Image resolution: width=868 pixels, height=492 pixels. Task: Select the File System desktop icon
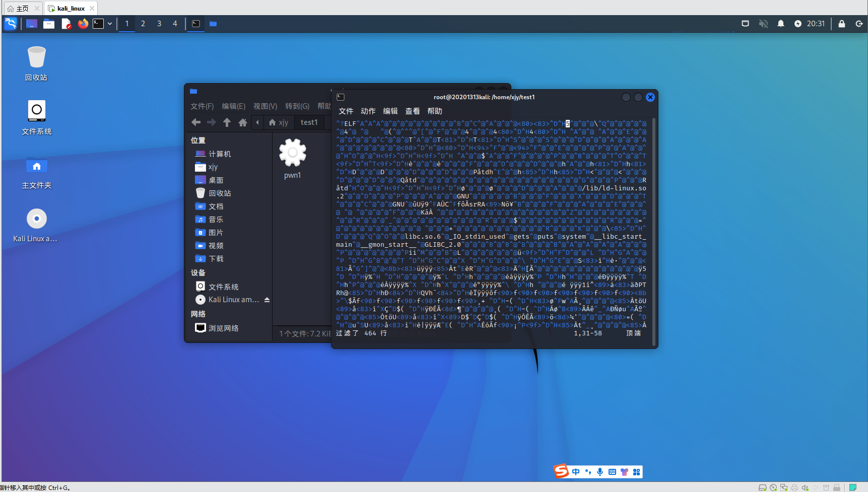(x=36, y=117)
